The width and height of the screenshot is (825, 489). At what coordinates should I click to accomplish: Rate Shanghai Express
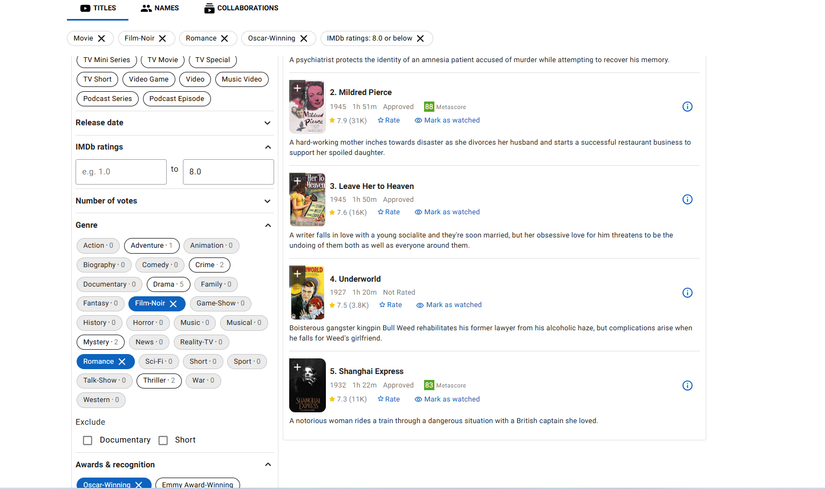coord(389,400)
